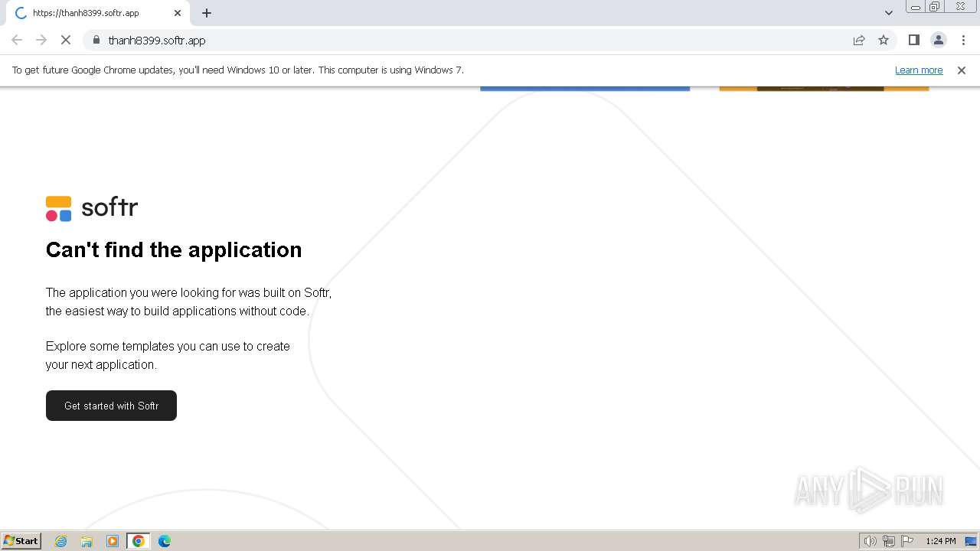
Task: Bookmark this tab with the star icon
Action: tap(884, 40)
